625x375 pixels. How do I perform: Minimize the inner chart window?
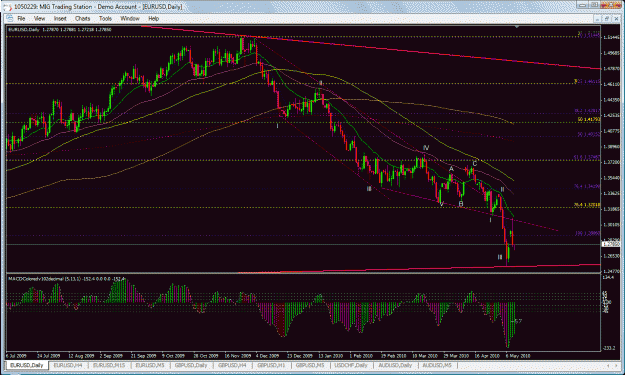597,18
